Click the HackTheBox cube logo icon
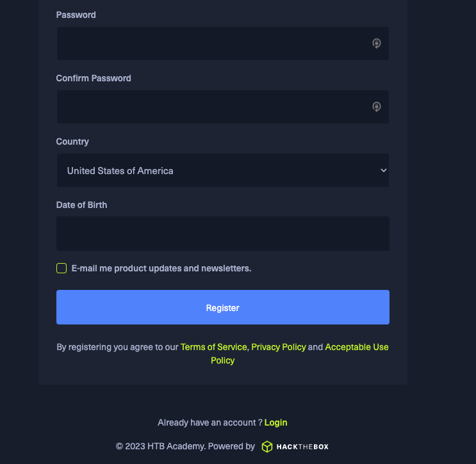This screenshot has width=476, height=464. point(267,447)
